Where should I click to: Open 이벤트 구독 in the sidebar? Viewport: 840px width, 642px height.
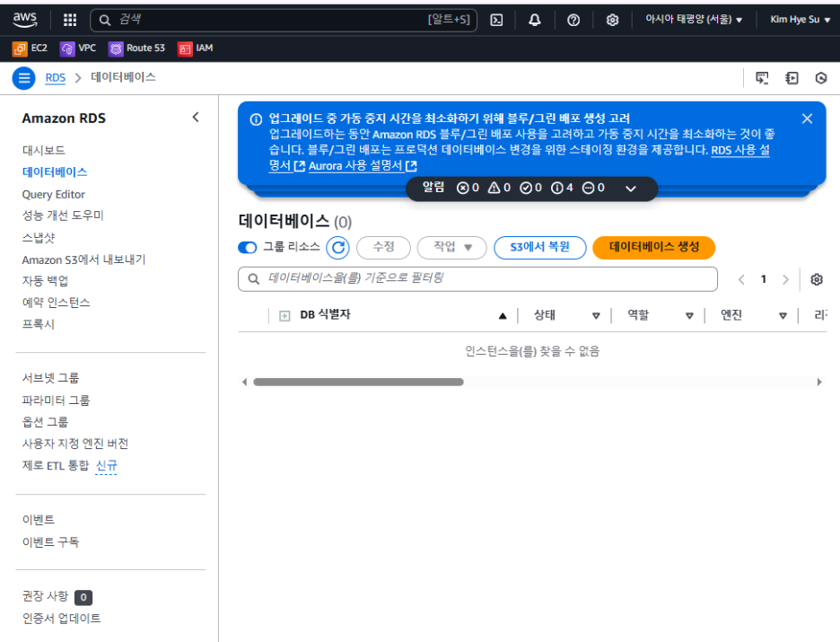pyautogui.click(x=50, y=541)
